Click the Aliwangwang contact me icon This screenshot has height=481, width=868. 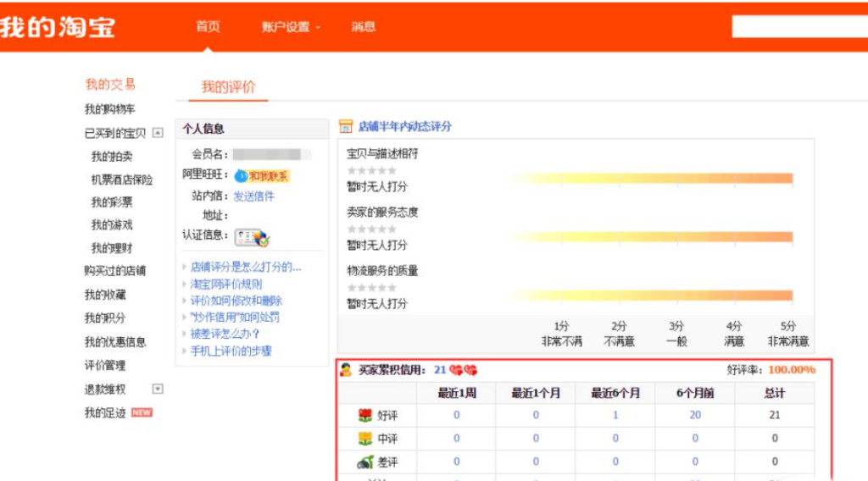click(x=262, y=176)
